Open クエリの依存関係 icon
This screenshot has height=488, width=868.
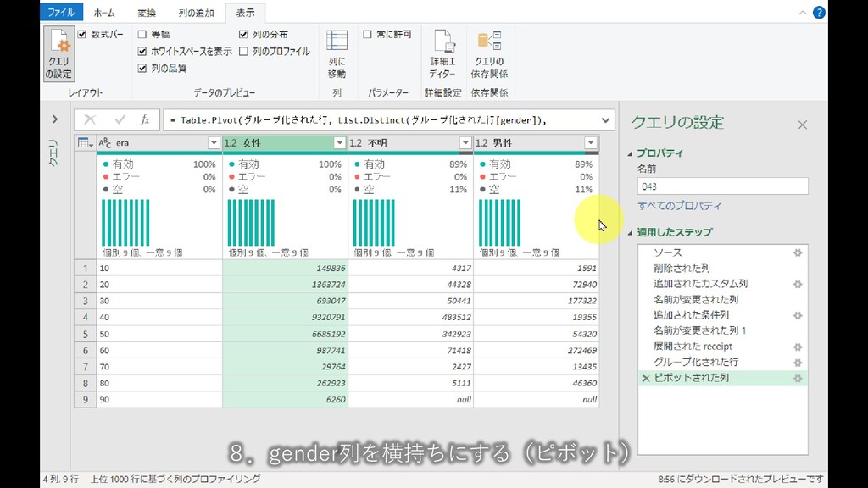(489, 41)
